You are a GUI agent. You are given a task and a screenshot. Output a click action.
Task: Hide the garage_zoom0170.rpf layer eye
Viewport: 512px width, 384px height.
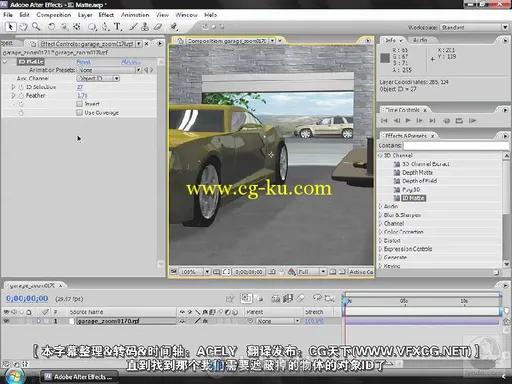click(6, 321)
